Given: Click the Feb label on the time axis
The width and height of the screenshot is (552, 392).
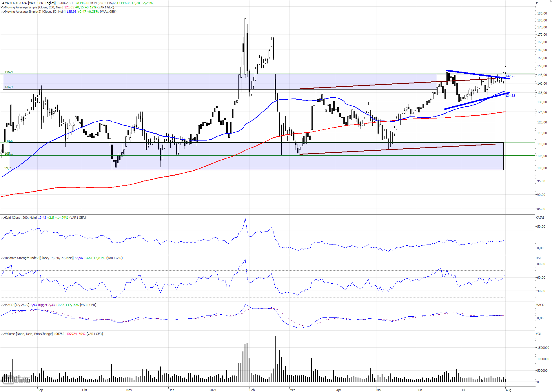Looking at the screenshot, I should pyautogui.click(x=252, y=390).
